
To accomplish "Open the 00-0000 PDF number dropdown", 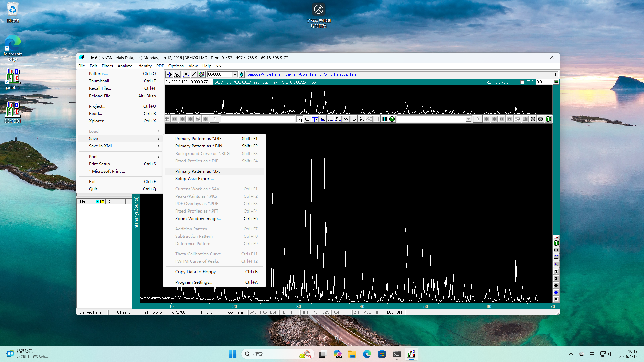I will (235, 74).
